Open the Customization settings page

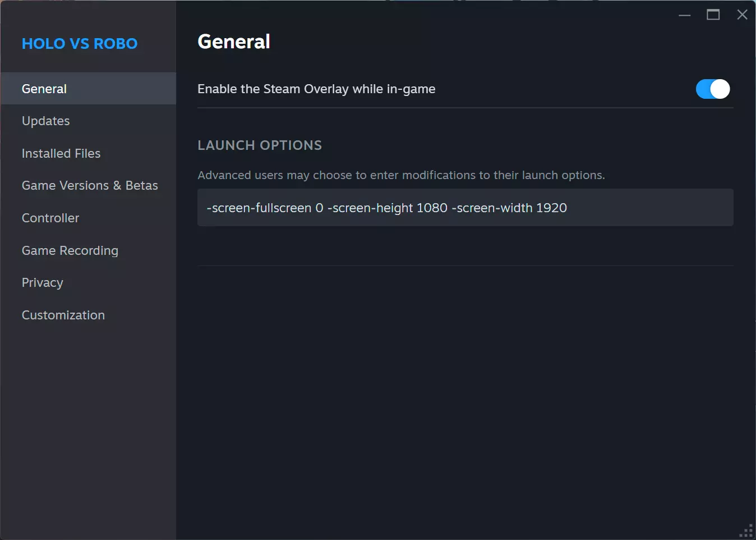[63, 315]
